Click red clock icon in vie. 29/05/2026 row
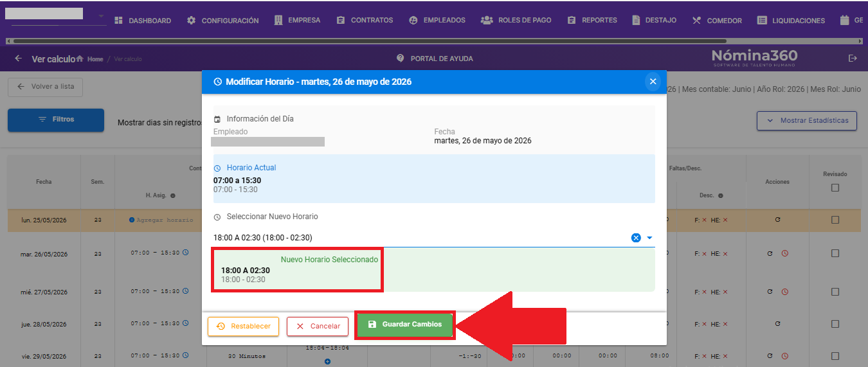The width and height of the screenshot is (868, 367). point(784,355)
